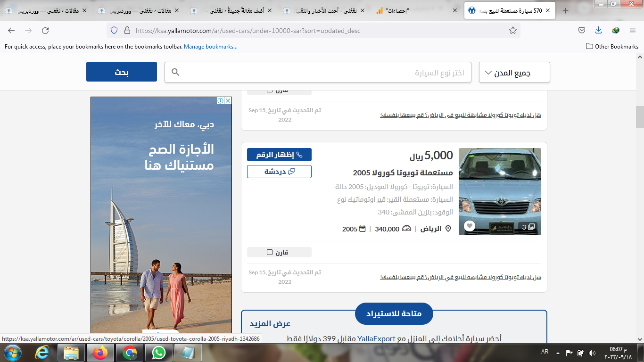The image size is (644, 362).
Task: Click the Dubai beach advertisement image
Action: 161,215
